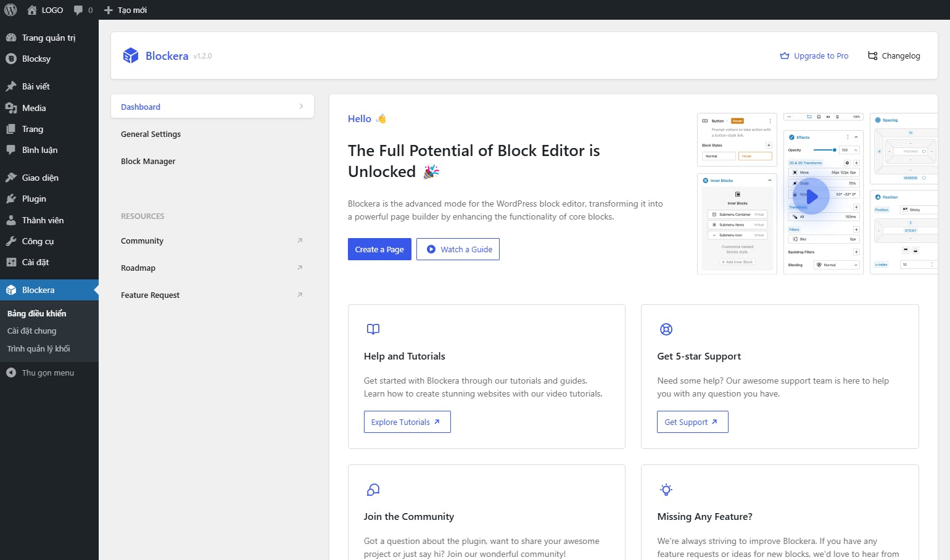This screenshot has width=950, height=560.
Task: Open the LOGO site home link
Action: click(x=45, y=10)
